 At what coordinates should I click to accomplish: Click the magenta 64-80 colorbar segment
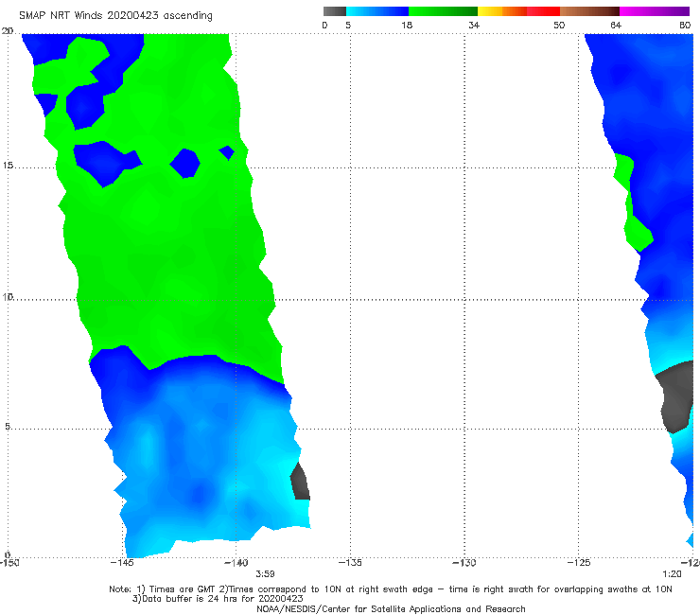[655, 11]
